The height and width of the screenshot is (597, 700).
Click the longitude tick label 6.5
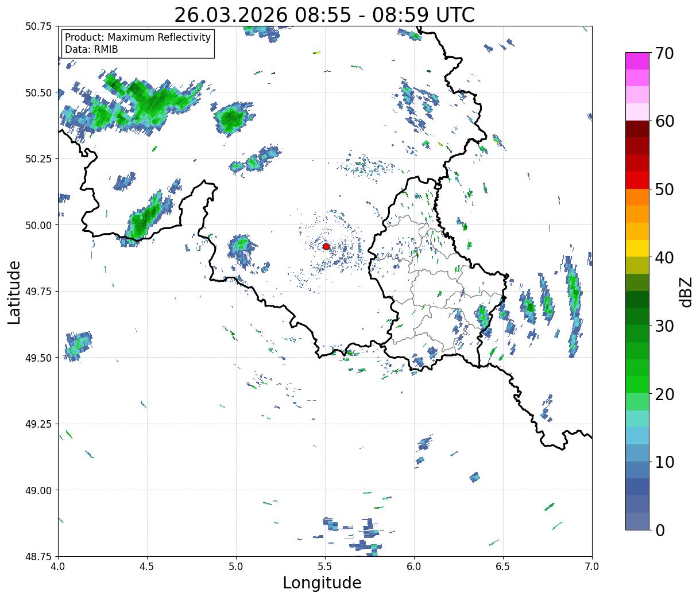tap(503, 567)
